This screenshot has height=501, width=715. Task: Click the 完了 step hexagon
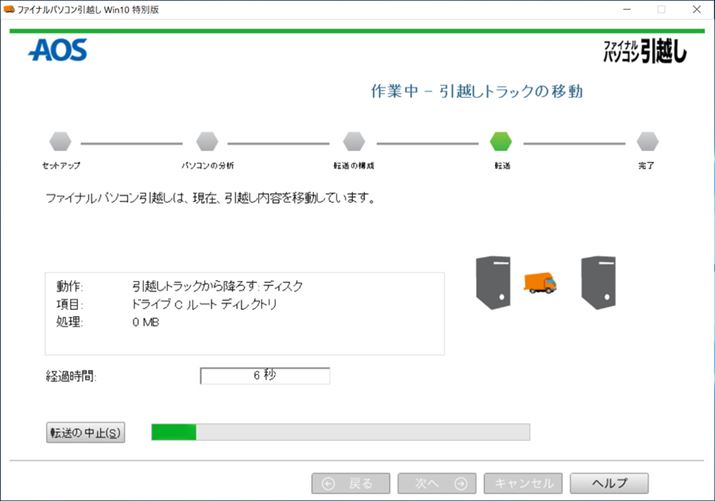(x=648, y=141)
